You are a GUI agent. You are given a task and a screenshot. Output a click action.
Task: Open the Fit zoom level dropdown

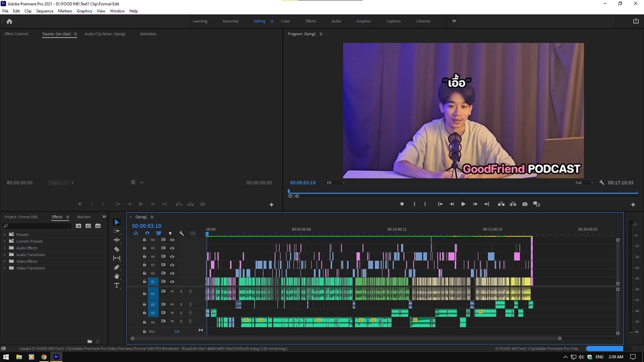tap(335, 182)
